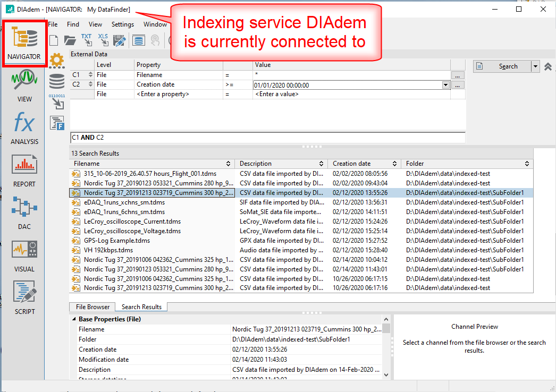Screen dimensions: 556x392
Task: Open the Search button dropdown arrow
Action: 535,66
